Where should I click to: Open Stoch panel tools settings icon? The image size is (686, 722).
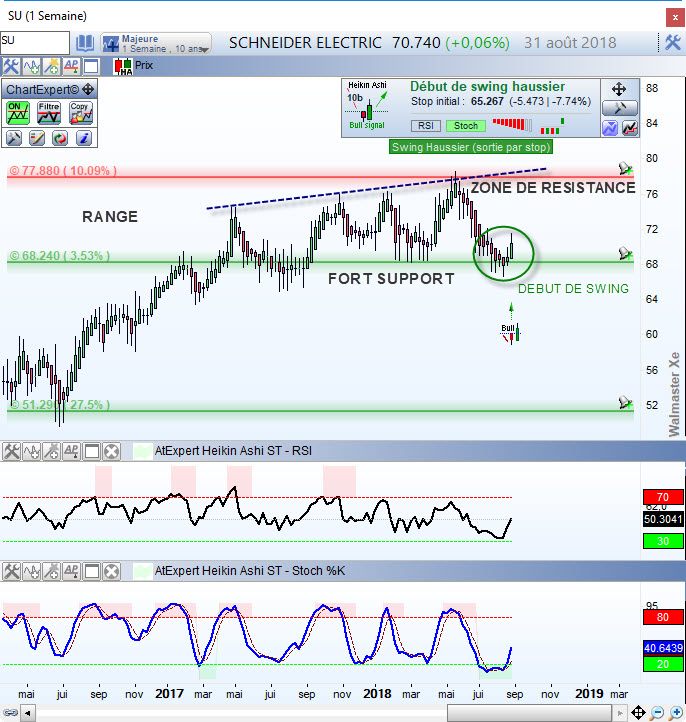[11, 572]
